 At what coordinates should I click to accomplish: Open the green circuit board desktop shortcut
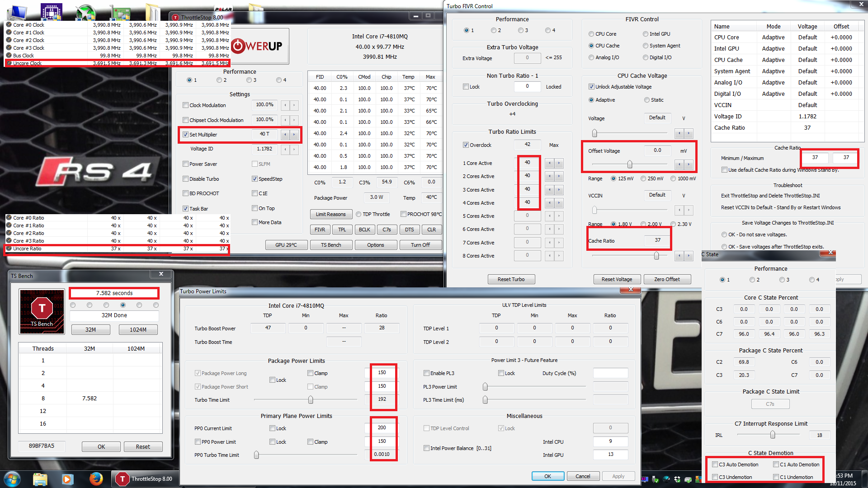pyautogui.click(x=120, y=13)
